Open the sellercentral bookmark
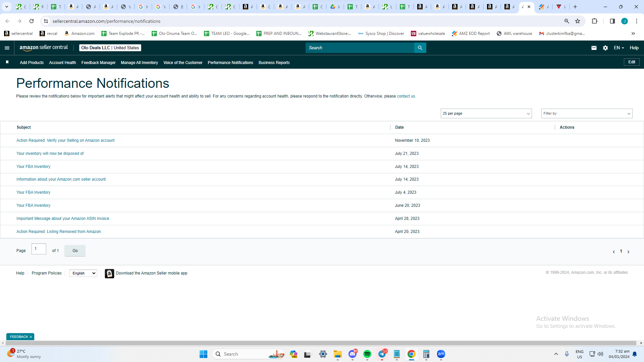This screenshot has height=362, width=644. [18, 34]
